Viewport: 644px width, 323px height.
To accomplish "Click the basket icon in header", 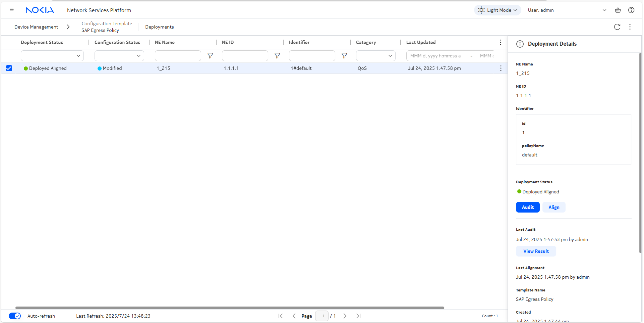I will click(618, 10).
